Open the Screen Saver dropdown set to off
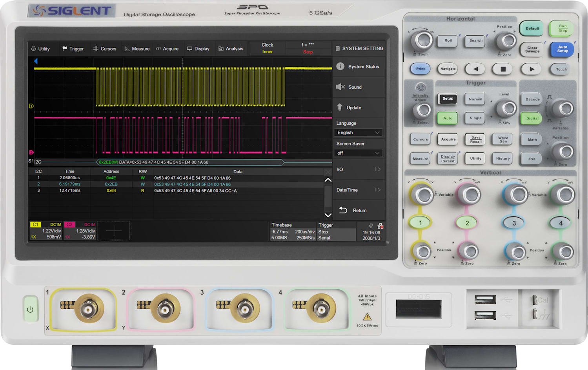The image size is (588, 370). [358, 153]
